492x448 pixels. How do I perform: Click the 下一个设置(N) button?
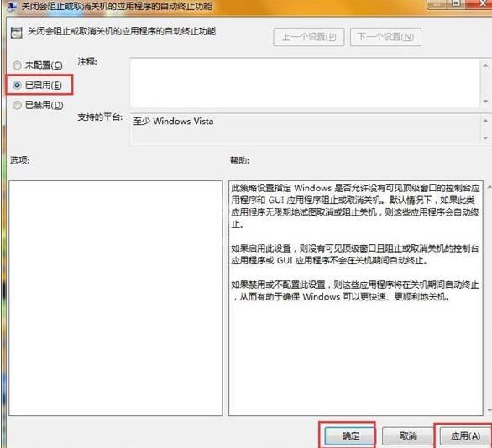pyautogui.click(x=385, y=37)
